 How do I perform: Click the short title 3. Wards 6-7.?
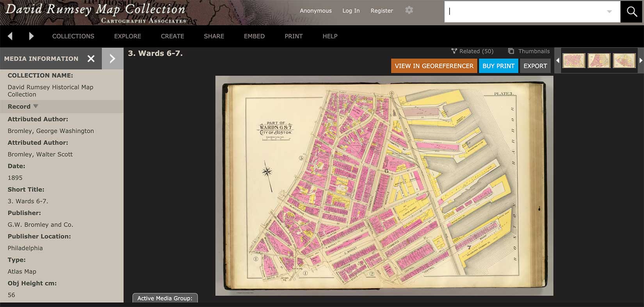(x=28, y=201)
